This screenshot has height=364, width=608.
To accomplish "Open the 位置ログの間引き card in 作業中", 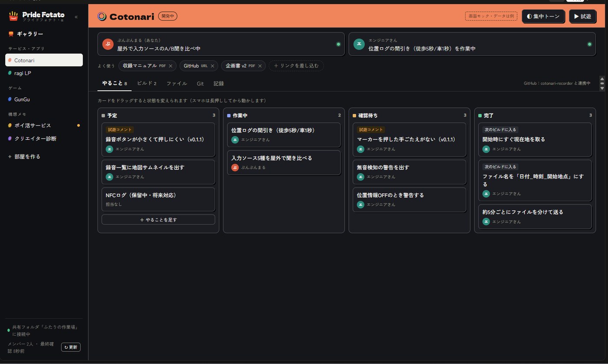I will pyautogui.click(x=284, y=135).
